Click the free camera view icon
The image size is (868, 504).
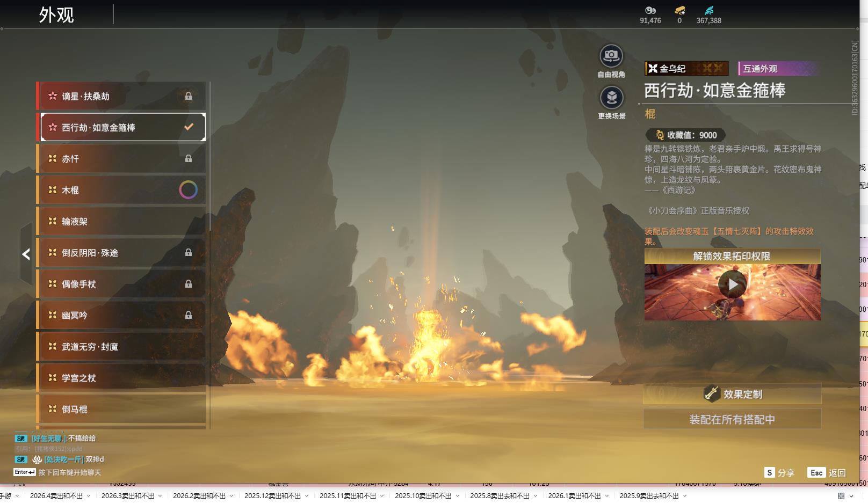point(611,56)
